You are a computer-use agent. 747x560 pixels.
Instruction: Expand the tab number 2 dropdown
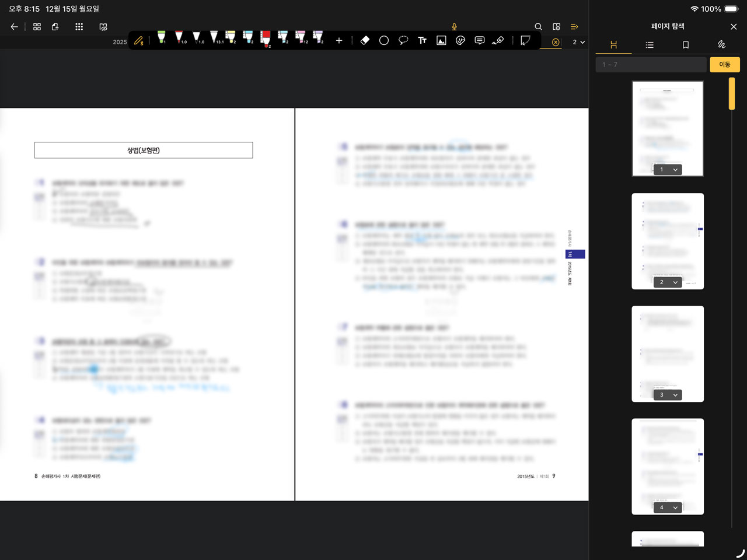579,42
